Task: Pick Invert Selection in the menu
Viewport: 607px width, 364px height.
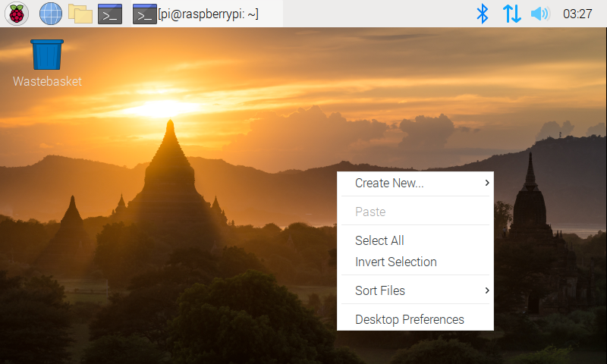Action: pyautogui.click(x=395, y=262)
